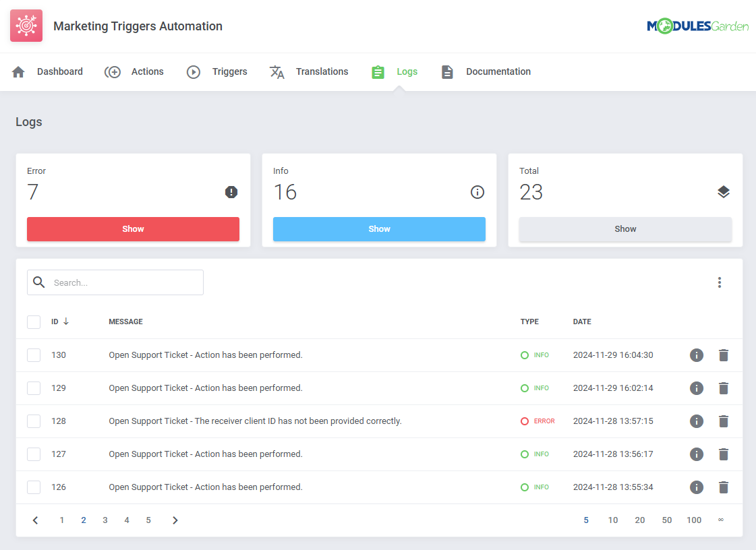756x550 pixels.
Task: Toggle the select-all checkbox in header
Action: 34,322
